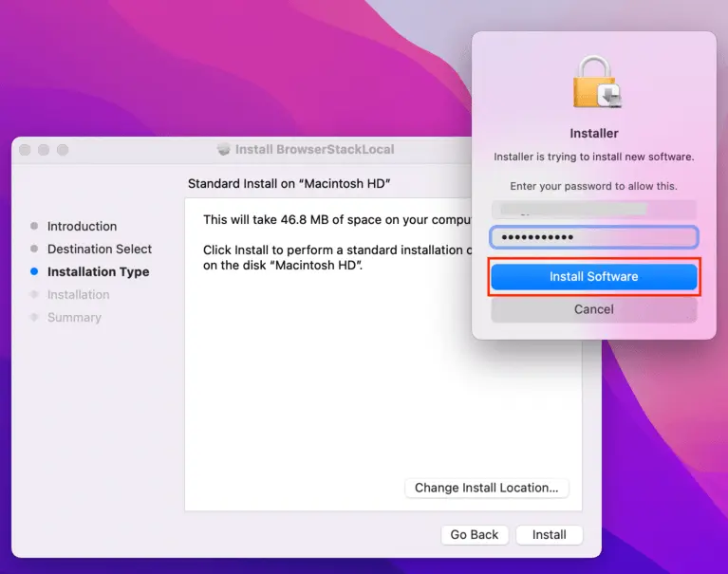Click the padlock icon in Installer dialog

pos(594,83)
